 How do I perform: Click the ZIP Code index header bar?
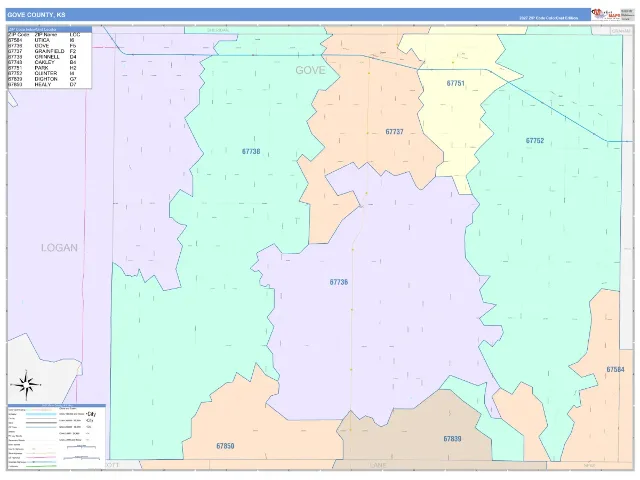[x=49, y=29]
